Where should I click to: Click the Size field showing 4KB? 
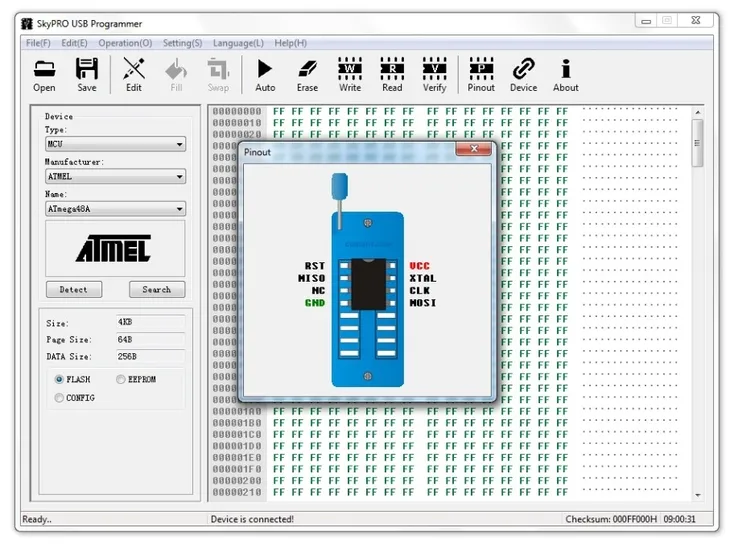[150, 322]
